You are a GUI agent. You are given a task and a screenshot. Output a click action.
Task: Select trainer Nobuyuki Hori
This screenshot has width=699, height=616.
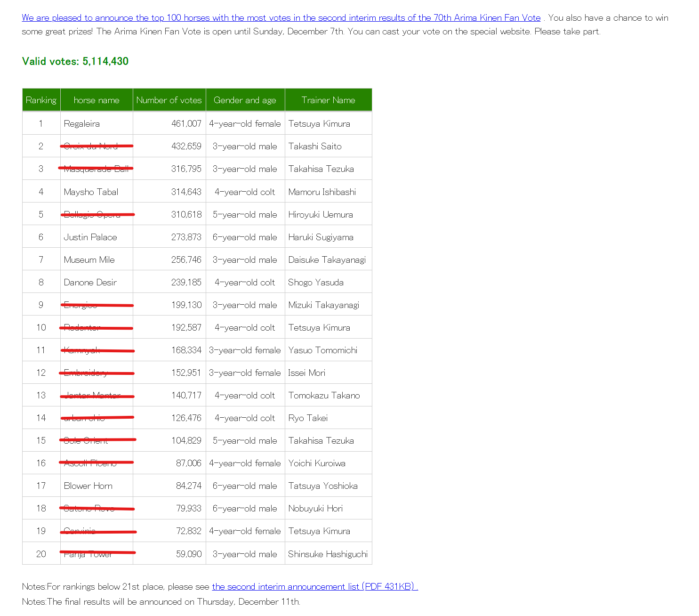point(315,508)
